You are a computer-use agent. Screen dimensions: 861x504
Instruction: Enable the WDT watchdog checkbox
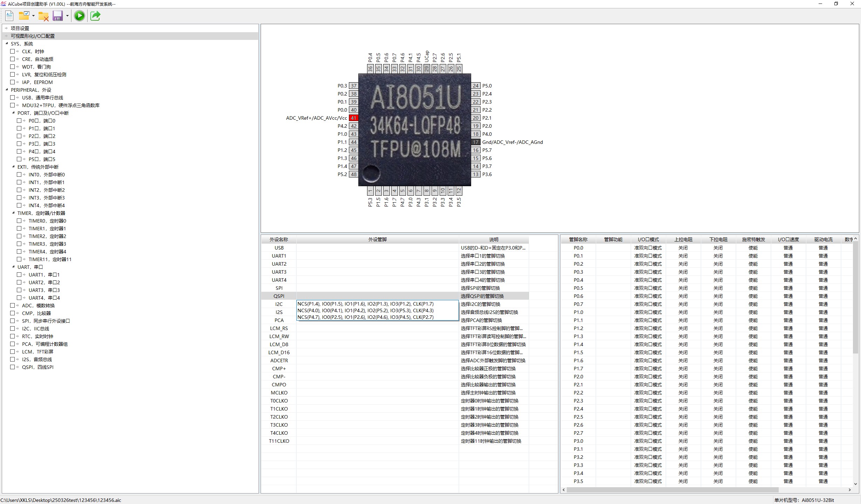(13, 67)
